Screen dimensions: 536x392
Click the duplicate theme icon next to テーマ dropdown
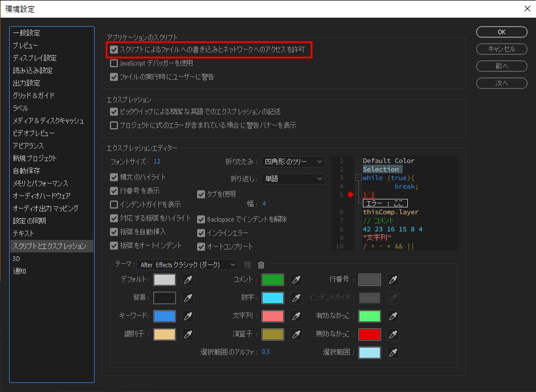click(245, 264)
